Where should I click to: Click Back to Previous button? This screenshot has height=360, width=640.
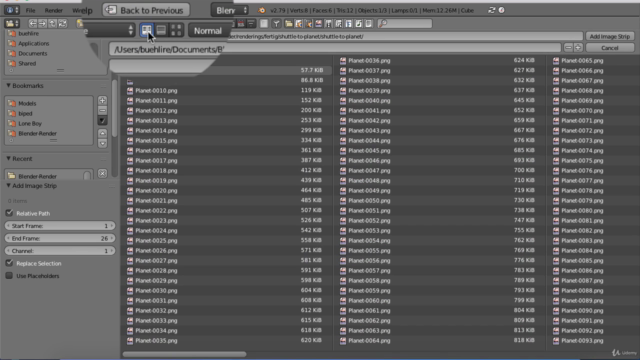146,10
